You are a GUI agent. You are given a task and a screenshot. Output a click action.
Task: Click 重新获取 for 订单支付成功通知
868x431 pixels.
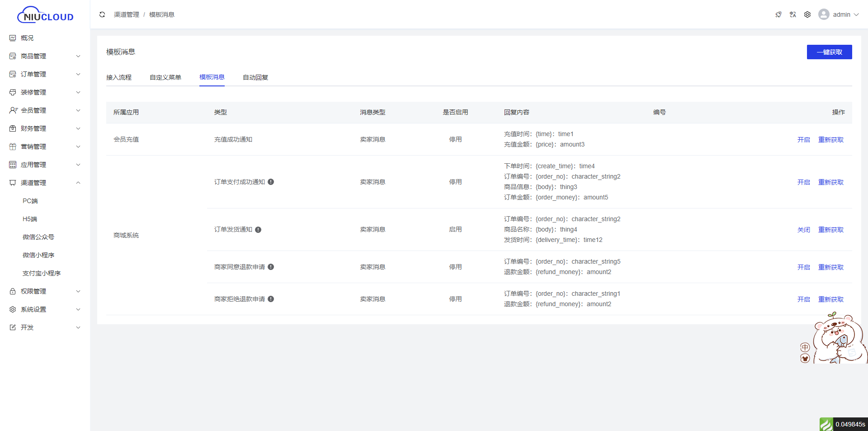pyautogui.click(x=830, y=182)
